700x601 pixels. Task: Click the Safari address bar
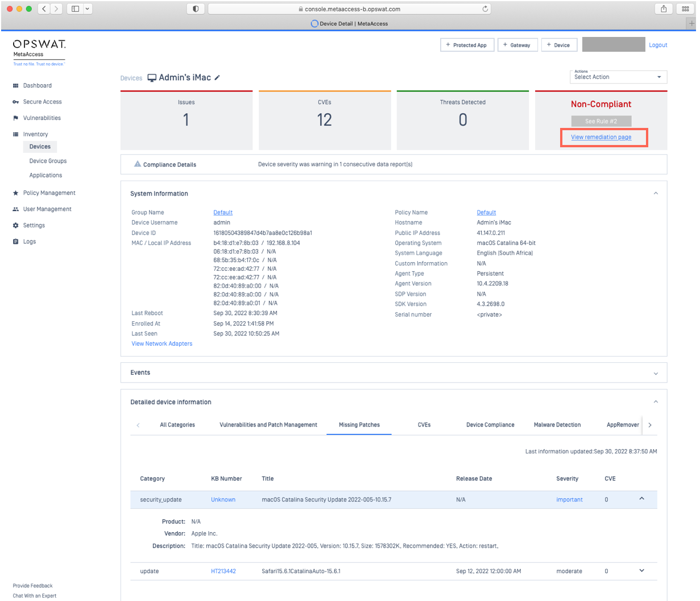pyautogui.click(x=349, y=9)
